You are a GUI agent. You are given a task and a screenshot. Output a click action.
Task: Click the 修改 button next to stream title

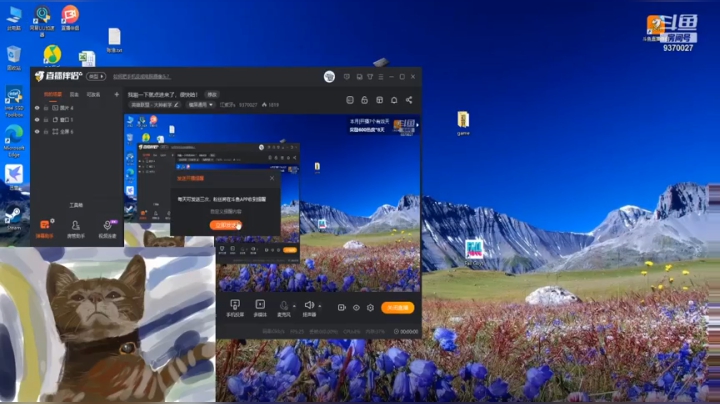pyautogui.click(x=212, y=95)
